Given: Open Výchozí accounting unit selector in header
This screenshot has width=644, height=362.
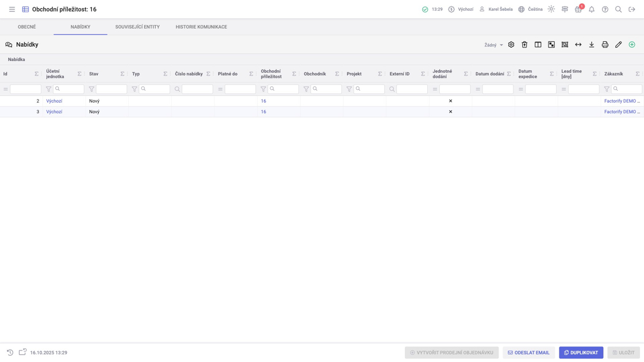Looking at the screenshot, I should pyautogui.click(x=461, y=9).
